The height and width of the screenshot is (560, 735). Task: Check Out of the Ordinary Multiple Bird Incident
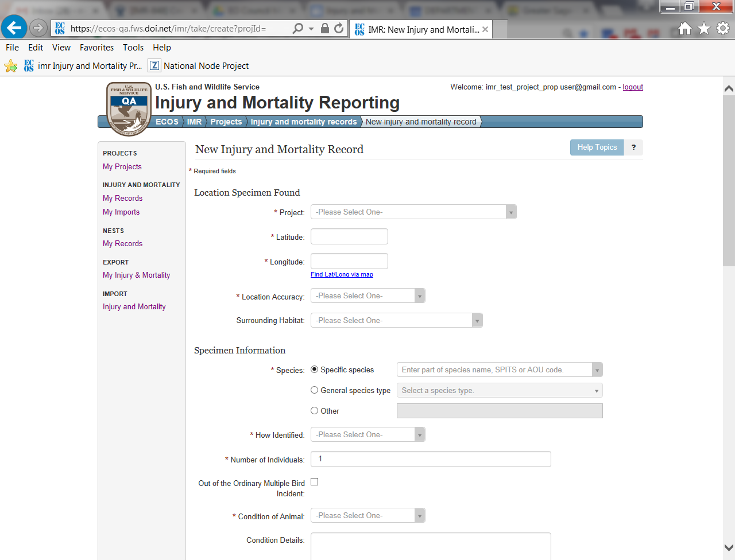[x=314, y=482]
